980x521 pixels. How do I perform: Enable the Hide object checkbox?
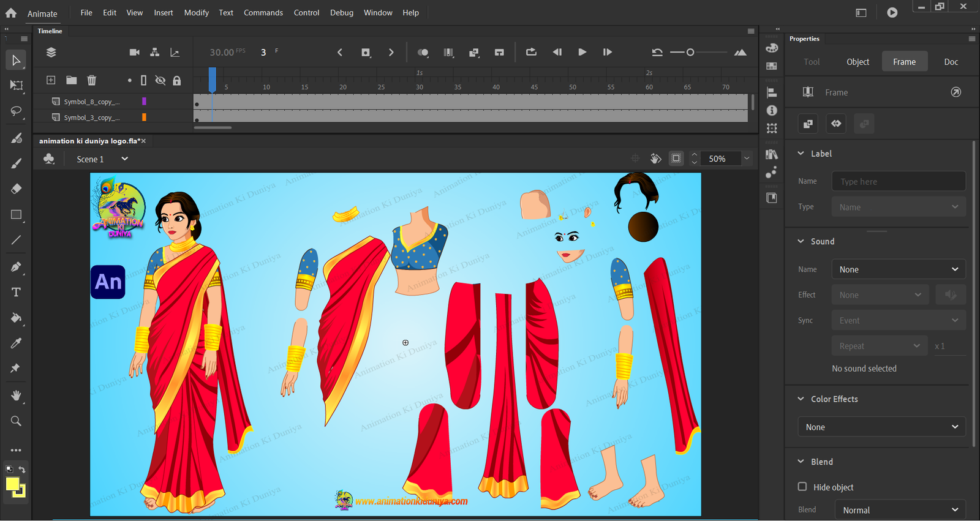tap(802, 487)
